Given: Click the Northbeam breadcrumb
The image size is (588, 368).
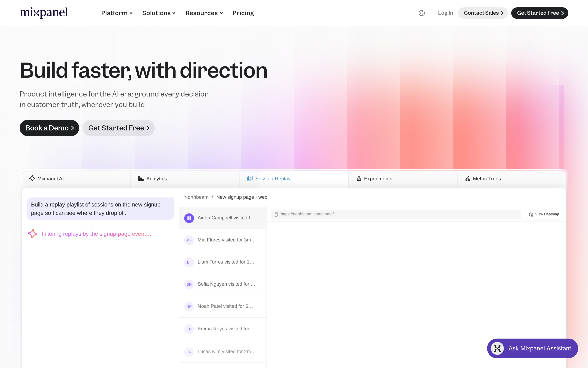Looking at the screenshot, I should pyautogui.click(x=196, y=197).
